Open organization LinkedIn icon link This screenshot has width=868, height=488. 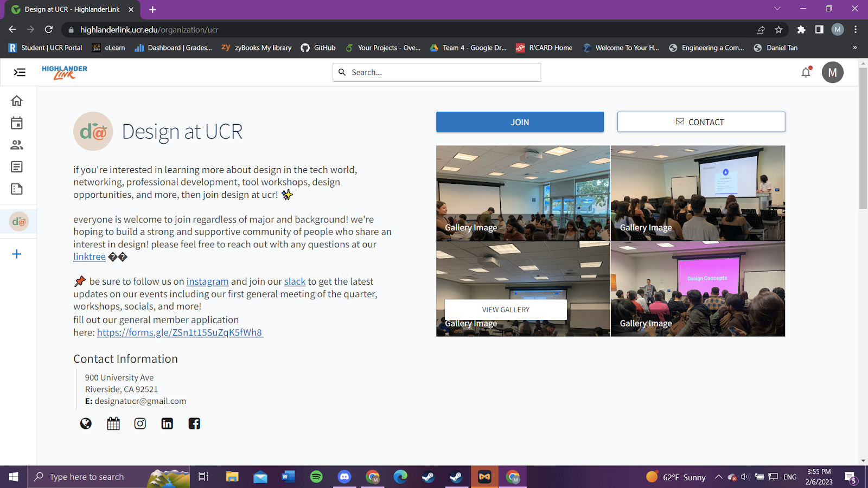(167, 423)
